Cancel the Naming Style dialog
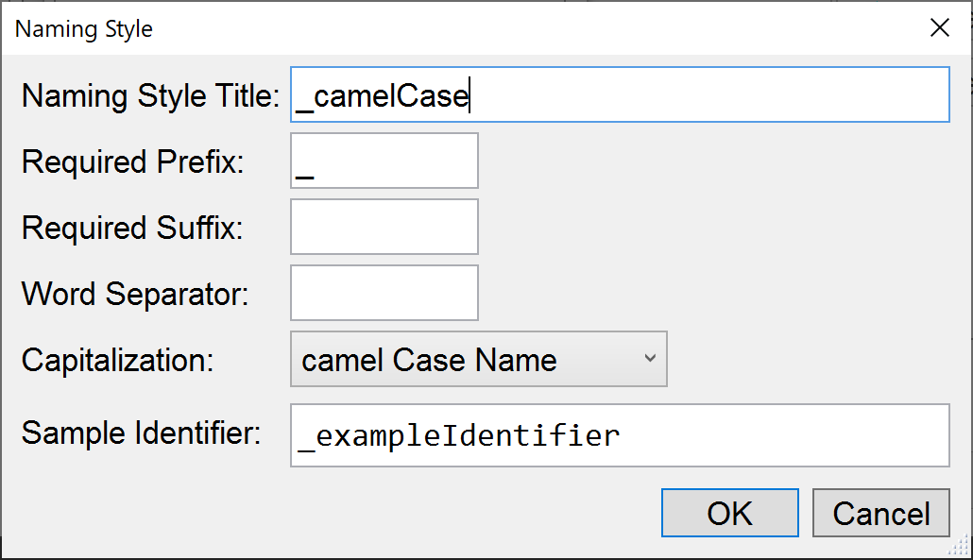This screenshot has height=560, width=973. 880,513
